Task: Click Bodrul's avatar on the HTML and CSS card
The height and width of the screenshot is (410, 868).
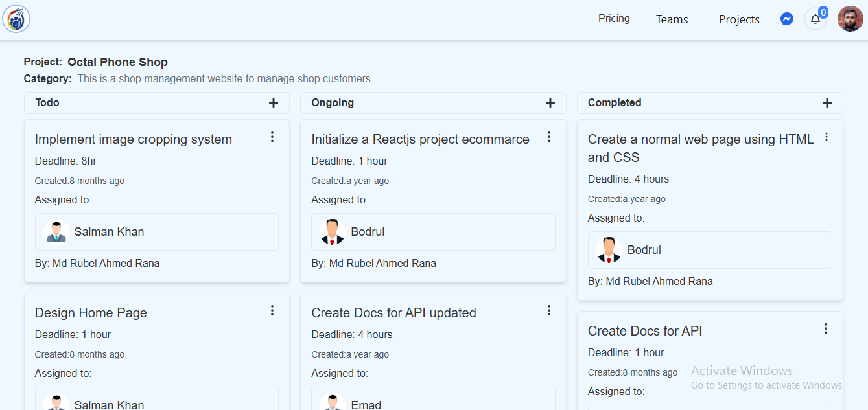Action: [609, 250]
